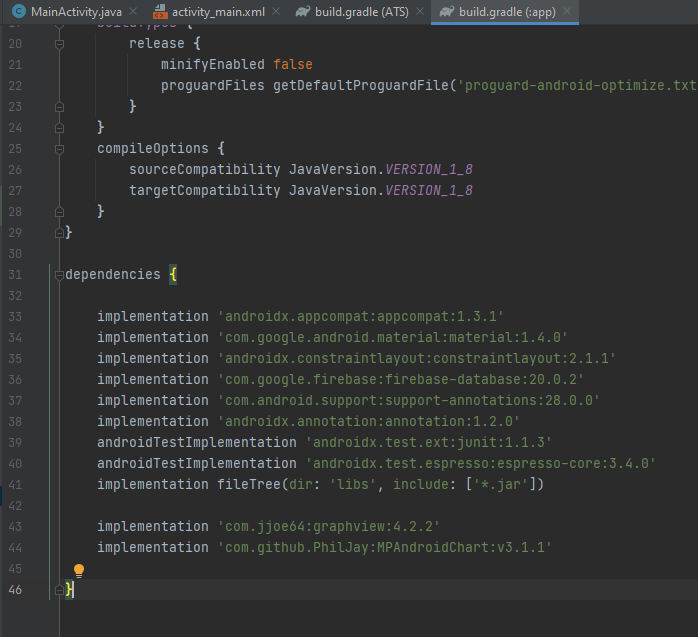
Task: Click the MPAndroidChart:v3.1.1 dependency string
Action: coord(385,548)
